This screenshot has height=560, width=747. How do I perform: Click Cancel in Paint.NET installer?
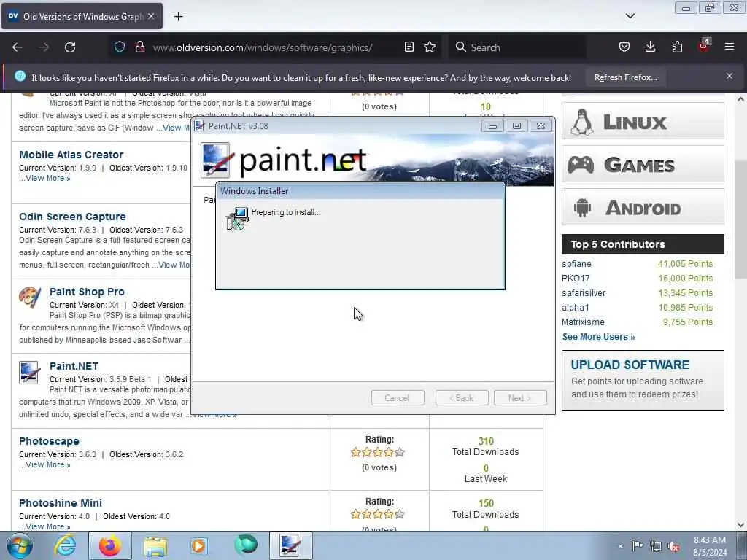click(x=398, y=398)
